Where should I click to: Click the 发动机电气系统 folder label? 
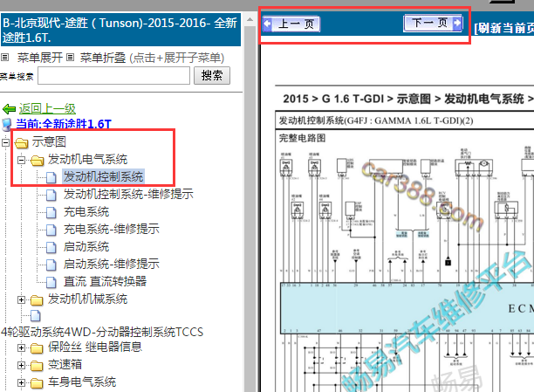click(x=87, y=159)
